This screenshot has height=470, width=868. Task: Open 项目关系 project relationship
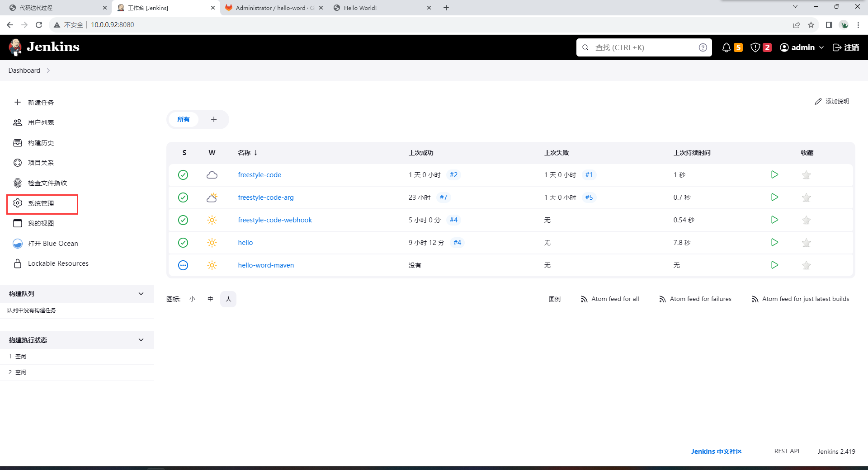(34, 163)
